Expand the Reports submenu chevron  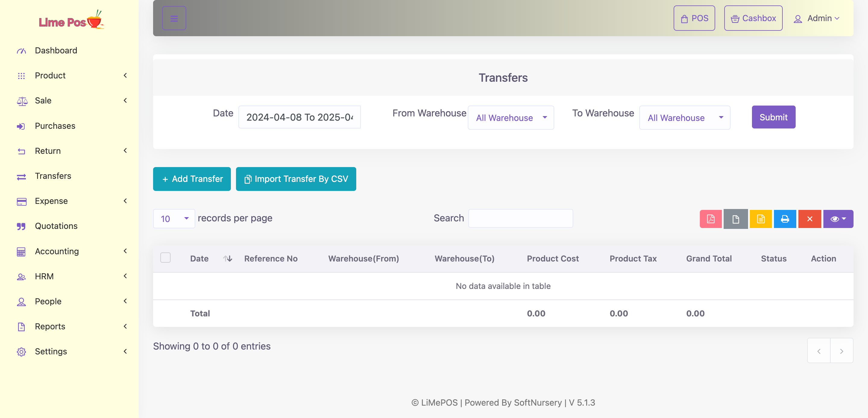click(x=125, y=326)
